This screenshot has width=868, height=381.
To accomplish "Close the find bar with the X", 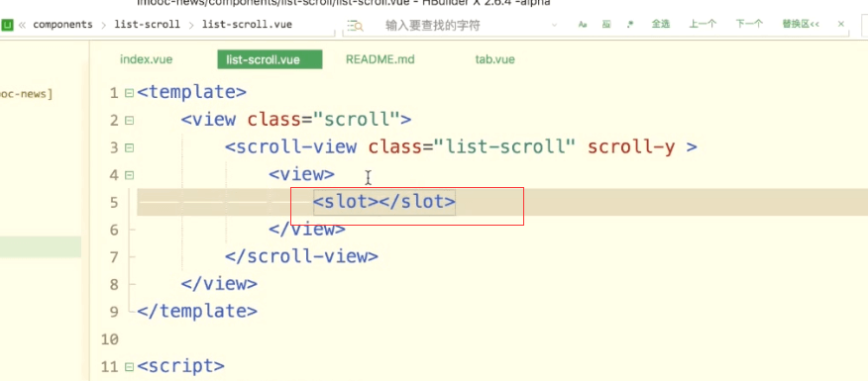I will [x=841, y=24].
